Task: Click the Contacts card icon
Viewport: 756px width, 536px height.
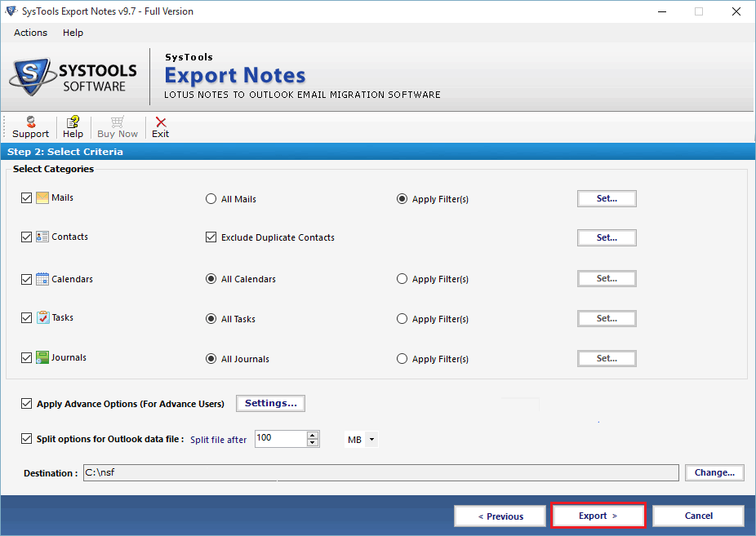Action: (42, 237)
